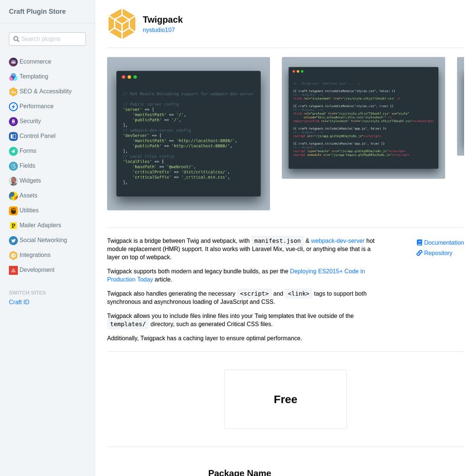Click the Ecommerce category icon

click(13, 62)
